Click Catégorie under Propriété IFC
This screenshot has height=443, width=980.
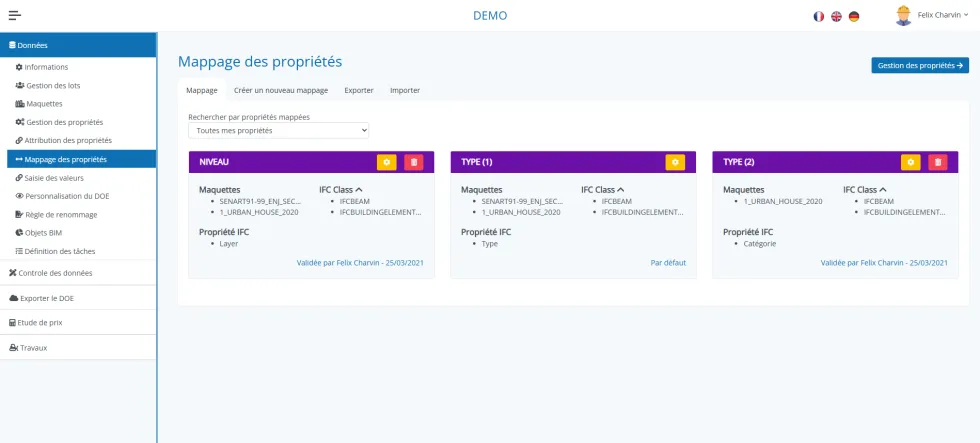(x=760, y=244)
